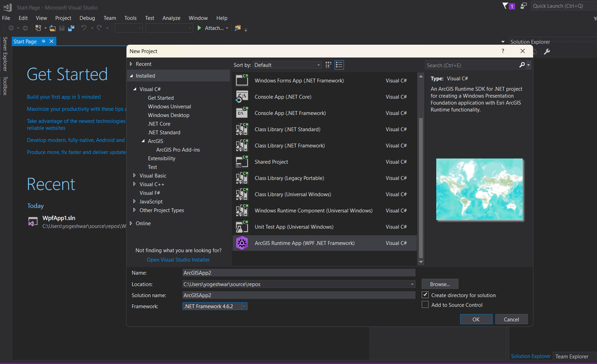Expand the Visual Basic tree node

click(134, 176)
